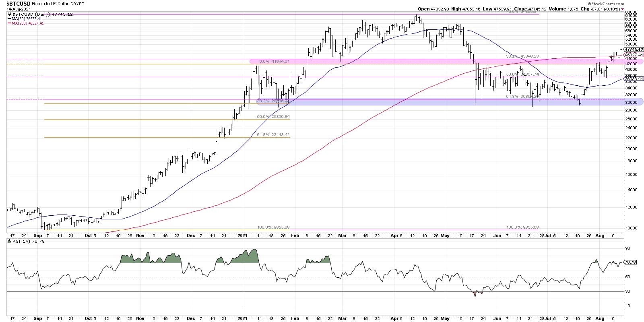Click the blue MA(50) legend line marker
The image size is (644, 322).
click(x=10, y=19)
